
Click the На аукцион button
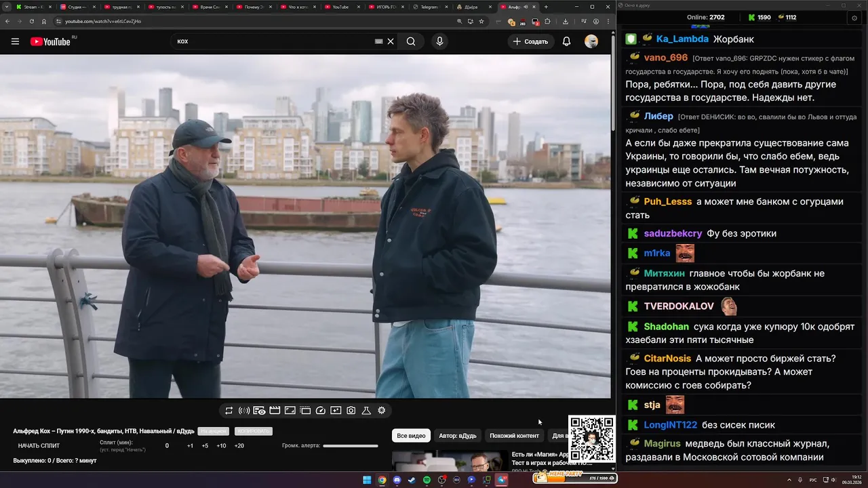coord(213,431)
